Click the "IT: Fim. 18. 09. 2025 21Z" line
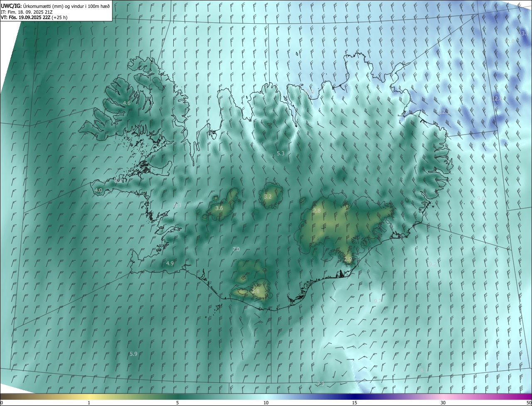Image resolution: width=532 pixels, height=406 pixels. click(27, 12)
